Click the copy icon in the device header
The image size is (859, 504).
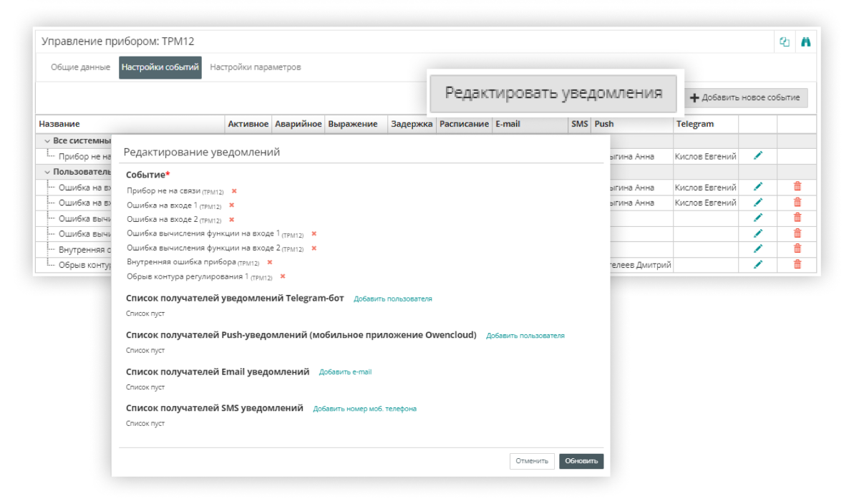pyautogui.click(x=785, y=42)
